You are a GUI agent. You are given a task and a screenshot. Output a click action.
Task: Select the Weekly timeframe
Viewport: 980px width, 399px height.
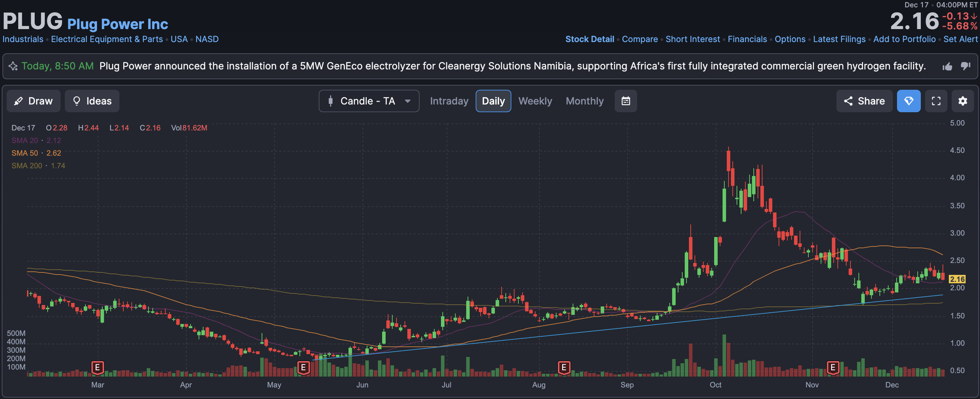point(535,101)
